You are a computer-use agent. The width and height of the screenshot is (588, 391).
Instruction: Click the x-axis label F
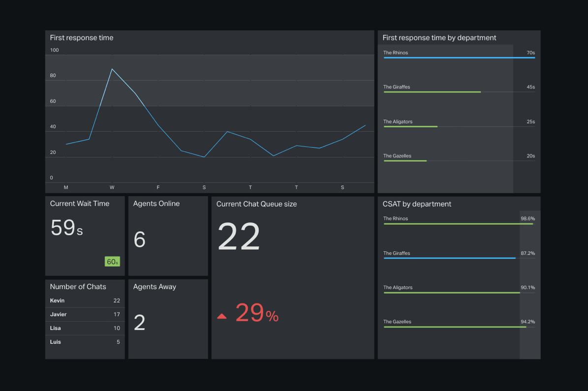[x=158, y=187]
